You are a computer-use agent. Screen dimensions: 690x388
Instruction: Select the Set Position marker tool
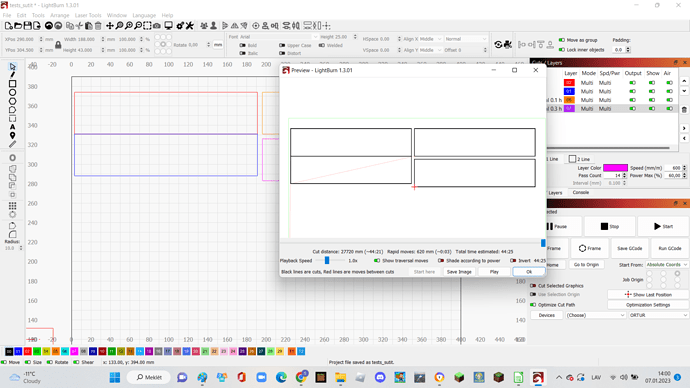pos(12,135)
